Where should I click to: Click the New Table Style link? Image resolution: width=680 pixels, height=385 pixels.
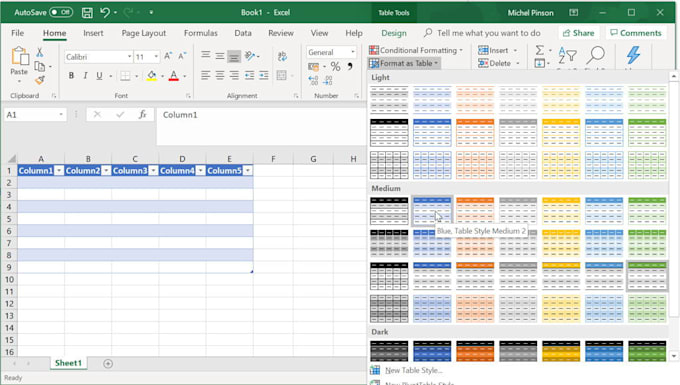tap(413, 370)
